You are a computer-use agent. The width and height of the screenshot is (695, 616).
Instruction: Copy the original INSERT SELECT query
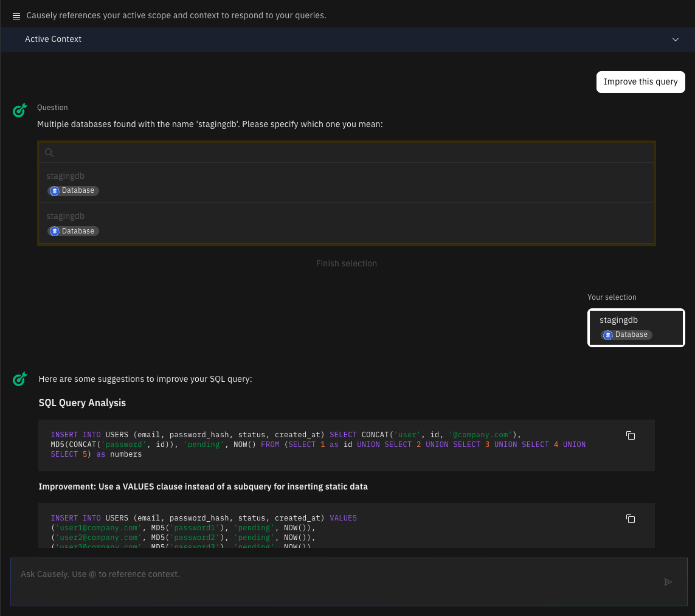[x=631, y=435]
